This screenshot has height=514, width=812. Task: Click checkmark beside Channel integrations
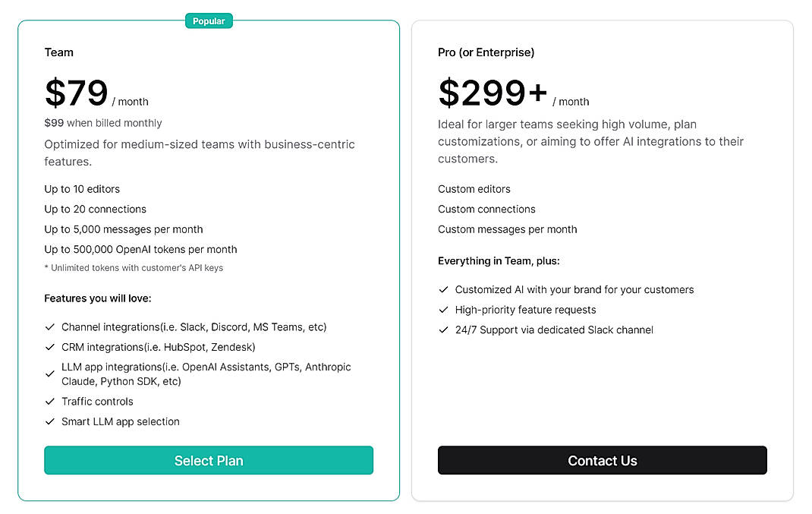pos(50,327)
